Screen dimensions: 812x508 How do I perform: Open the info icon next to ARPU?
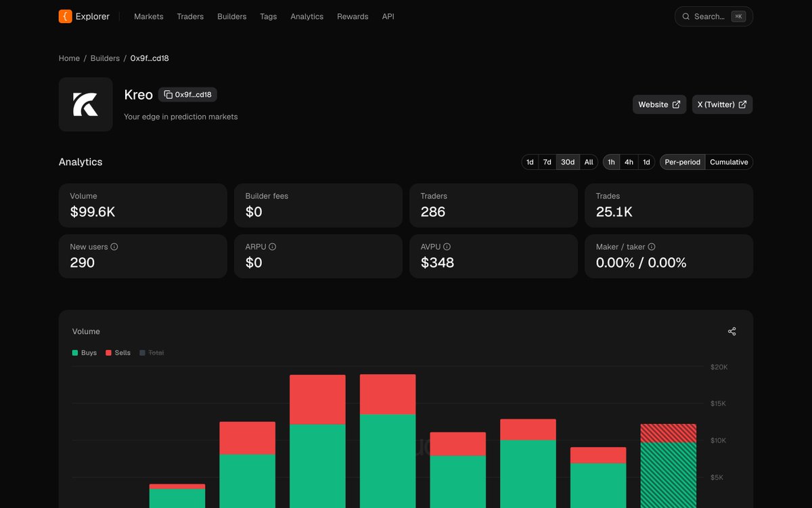272,247
